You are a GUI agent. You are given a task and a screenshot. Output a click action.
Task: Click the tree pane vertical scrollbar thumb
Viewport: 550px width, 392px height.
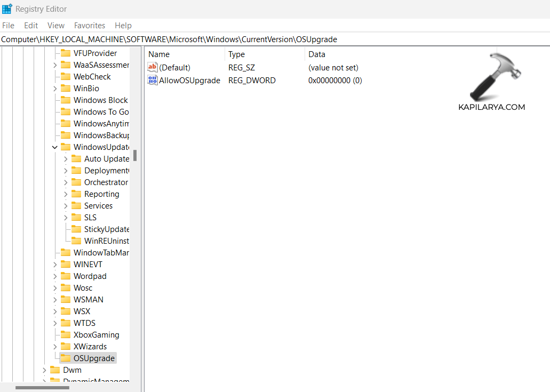tap(134, 155)
